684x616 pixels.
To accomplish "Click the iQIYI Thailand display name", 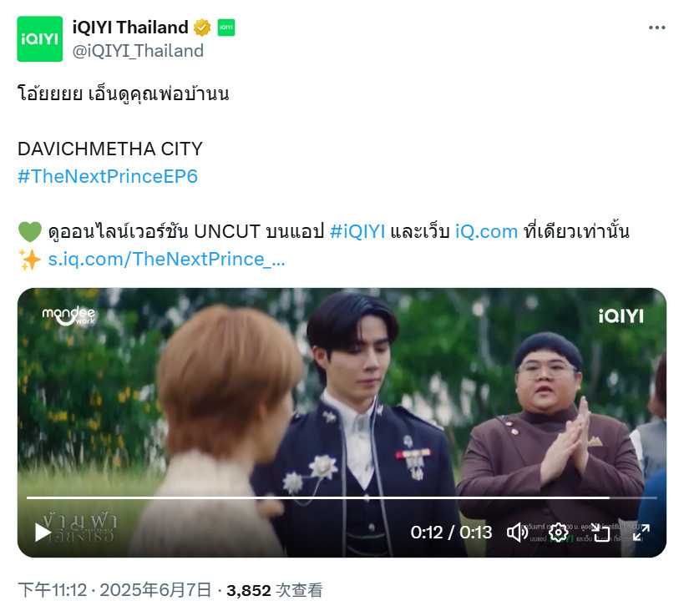I will coord(130,28).
